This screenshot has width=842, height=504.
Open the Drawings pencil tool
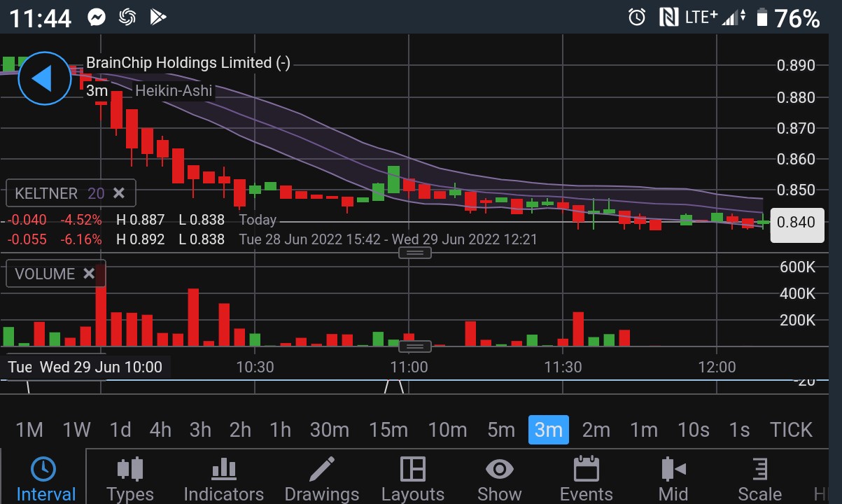[321, 470]
